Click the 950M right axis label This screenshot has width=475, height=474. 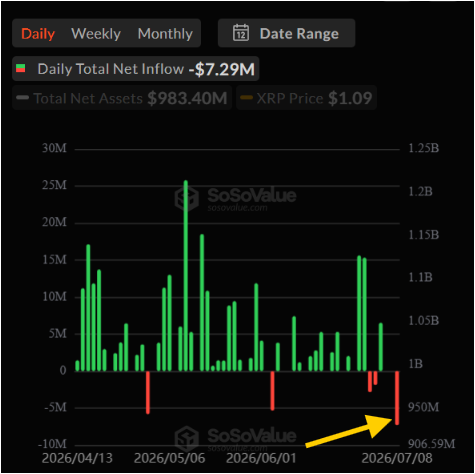click(423, 407)
